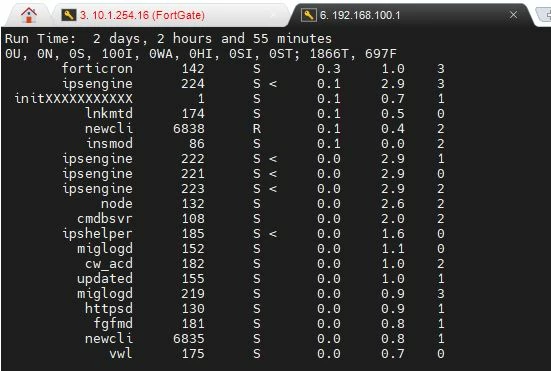Click the 2.0 memory value of cmdbsvr

point(393,219)
